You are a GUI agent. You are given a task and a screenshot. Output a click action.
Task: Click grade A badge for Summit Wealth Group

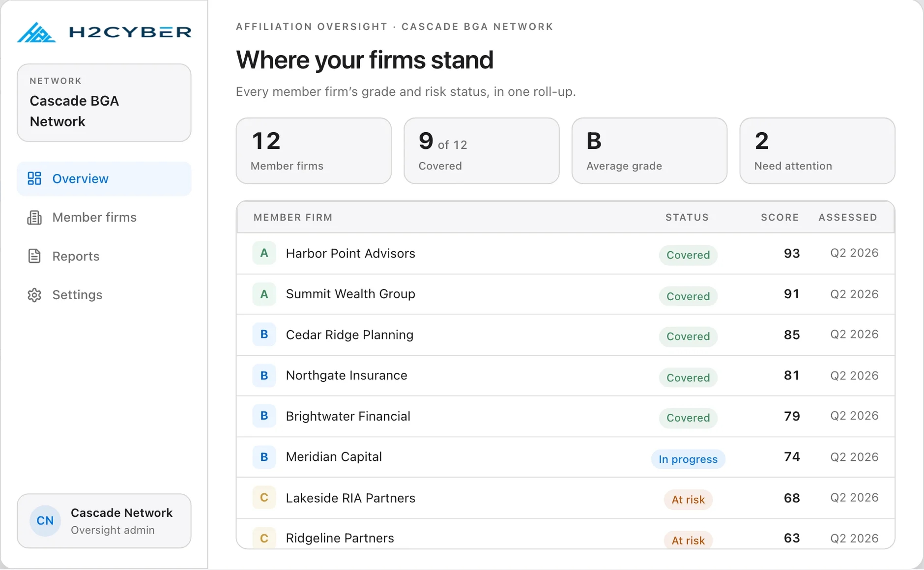pos(264,294)
